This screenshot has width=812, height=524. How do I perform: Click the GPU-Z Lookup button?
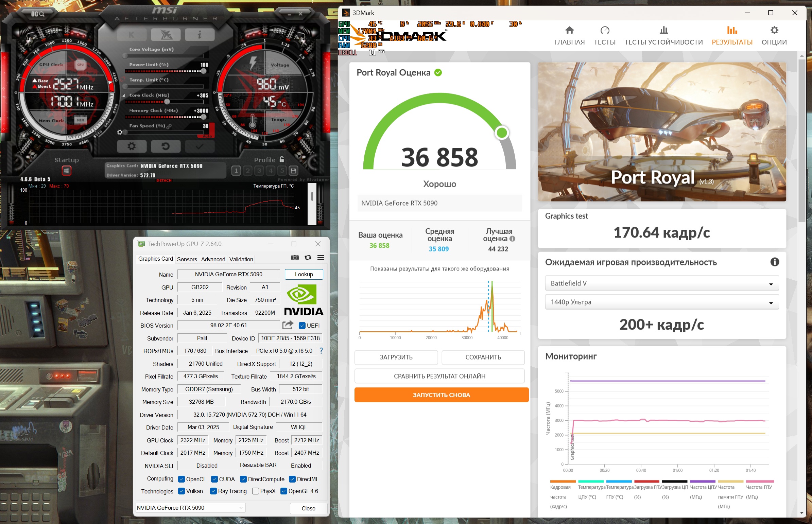click(x=304, y=274)
